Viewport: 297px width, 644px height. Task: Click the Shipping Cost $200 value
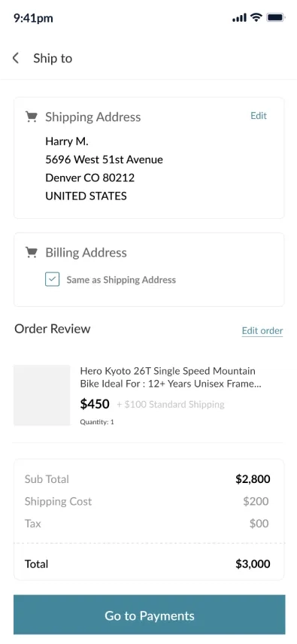pyautogui.click(x=256, y=501)
